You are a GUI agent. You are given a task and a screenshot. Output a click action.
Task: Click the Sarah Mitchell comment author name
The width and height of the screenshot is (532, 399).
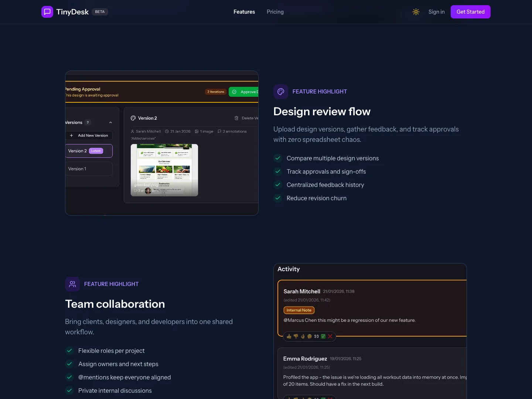302,291
